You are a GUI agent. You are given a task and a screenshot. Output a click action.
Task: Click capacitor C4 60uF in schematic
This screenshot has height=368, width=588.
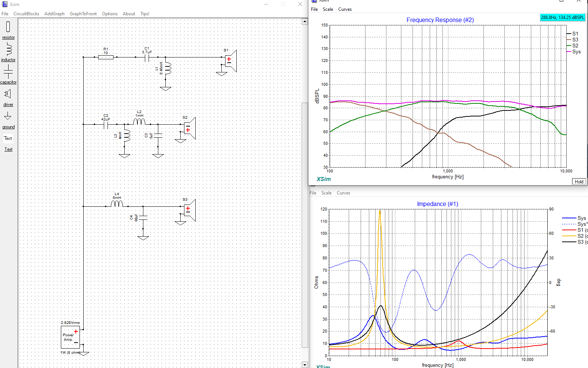143,218
